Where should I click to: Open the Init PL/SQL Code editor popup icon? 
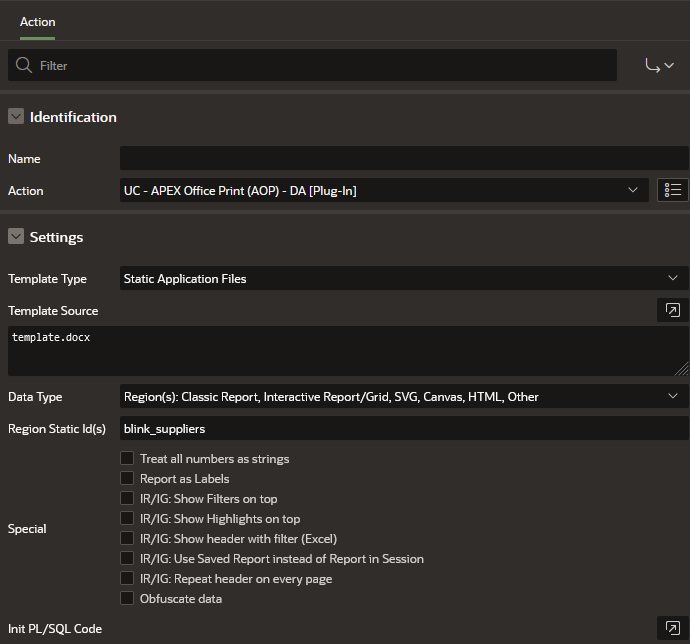pyautogui.click(x=672, y=628)
